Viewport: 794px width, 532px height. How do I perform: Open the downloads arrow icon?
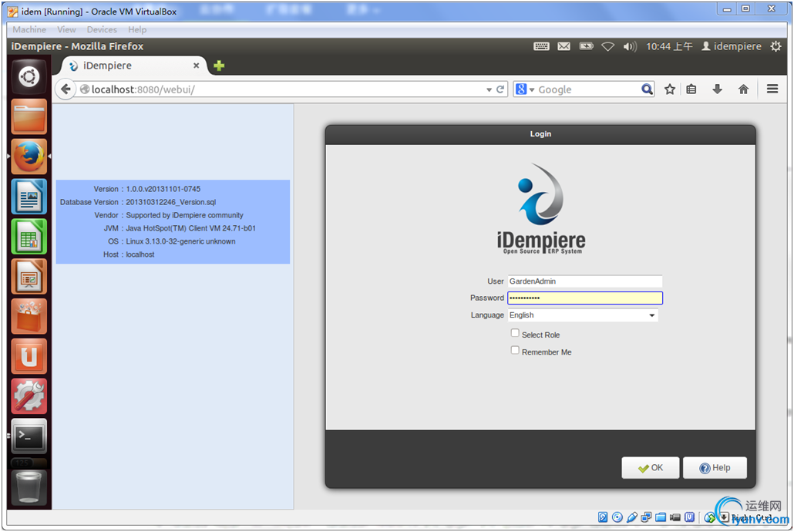click(x=717, y=89)
